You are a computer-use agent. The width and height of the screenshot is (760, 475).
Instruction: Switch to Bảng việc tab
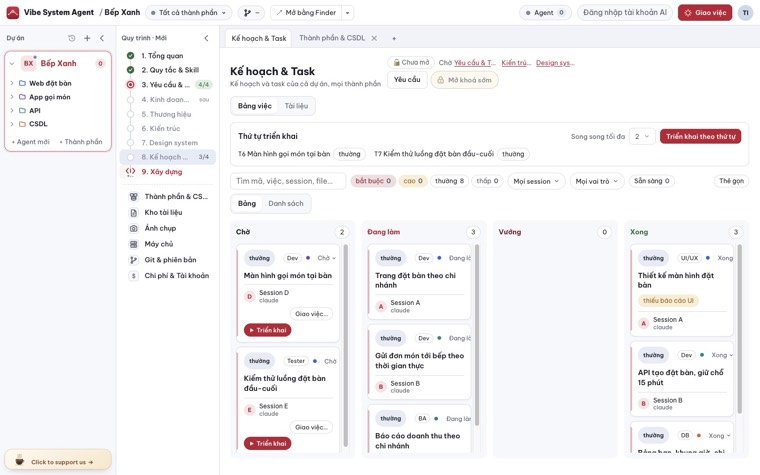(254, 106)
